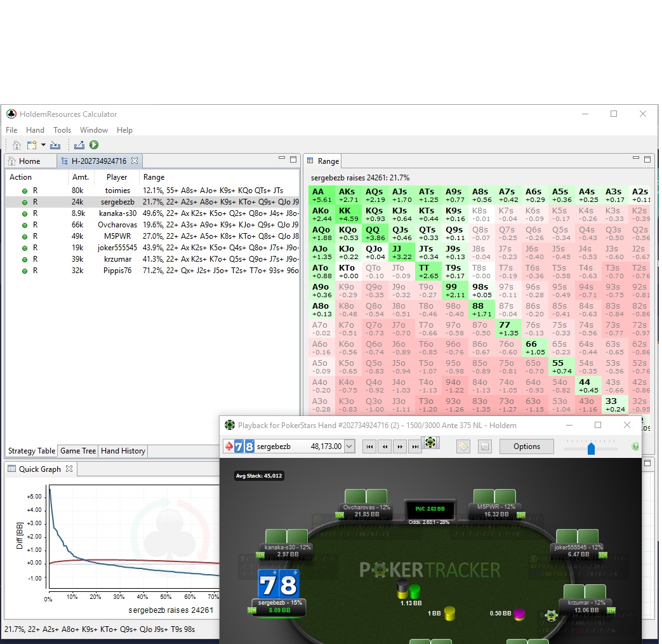Screen dimensions: 662x644
Task: Select the joker555545 19k row
Action: click(x=152, y=248)
